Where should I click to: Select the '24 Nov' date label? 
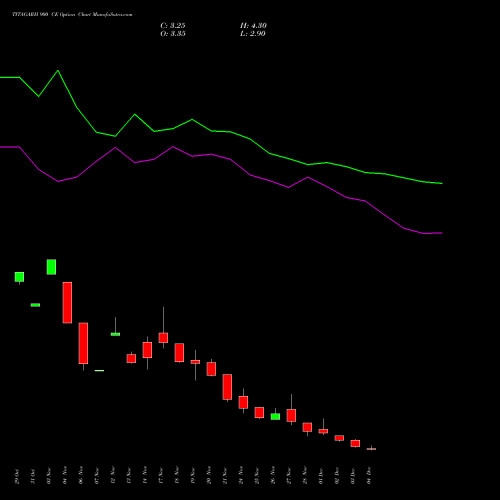click(241, 475)
